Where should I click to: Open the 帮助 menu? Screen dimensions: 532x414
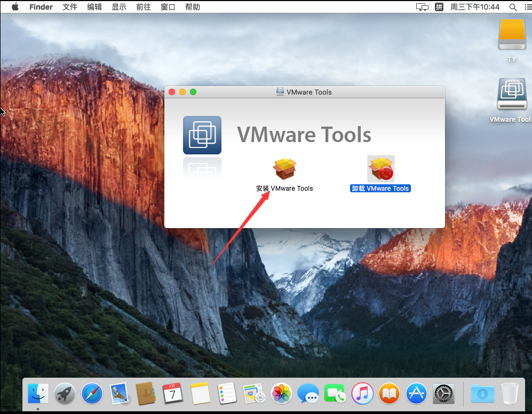193,7
